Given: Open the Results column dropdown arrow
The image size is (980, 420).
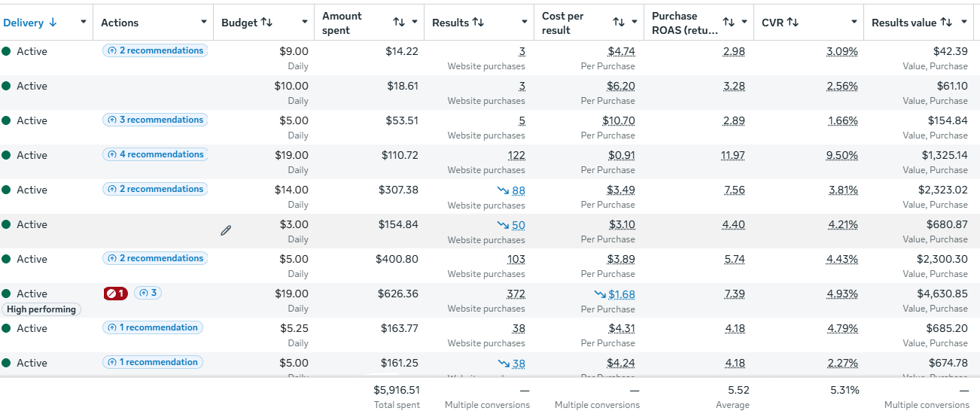Looking at the screenshot, I should pos(525,23).
